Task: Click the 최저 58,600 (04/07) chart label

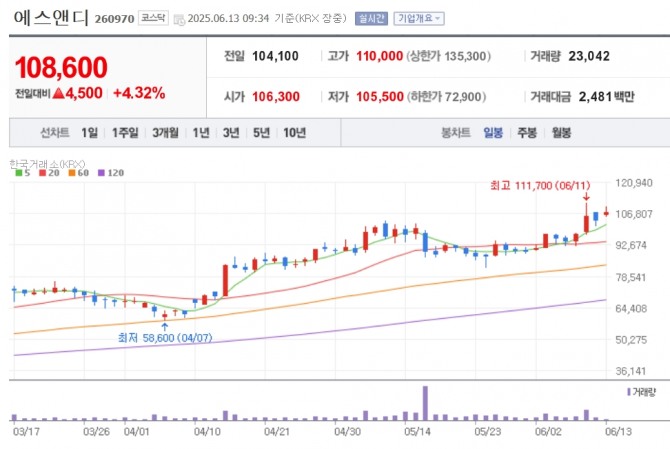Action: pyautogui.click(x=165, y=338)
